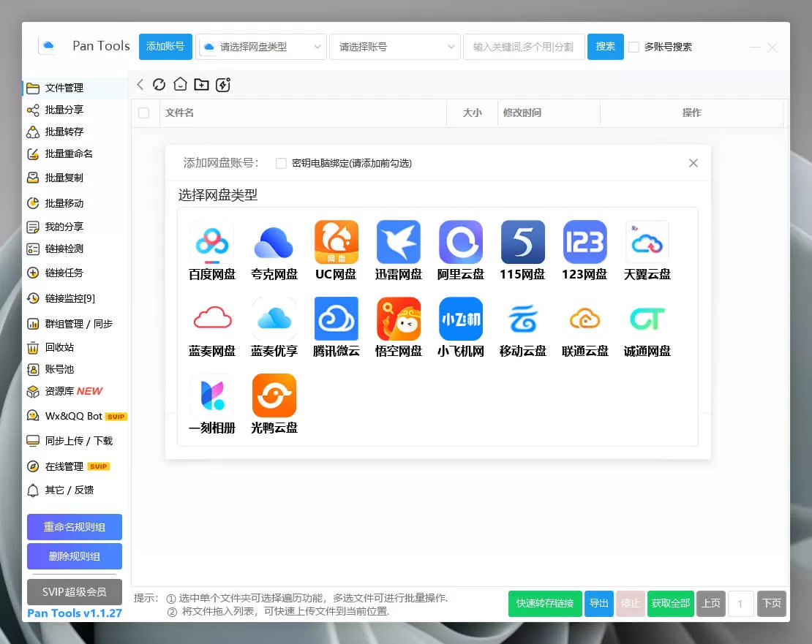Screen dimensions: 812x644
Task: Open 批量复制 in the sidebar
Action: point(75,178)
